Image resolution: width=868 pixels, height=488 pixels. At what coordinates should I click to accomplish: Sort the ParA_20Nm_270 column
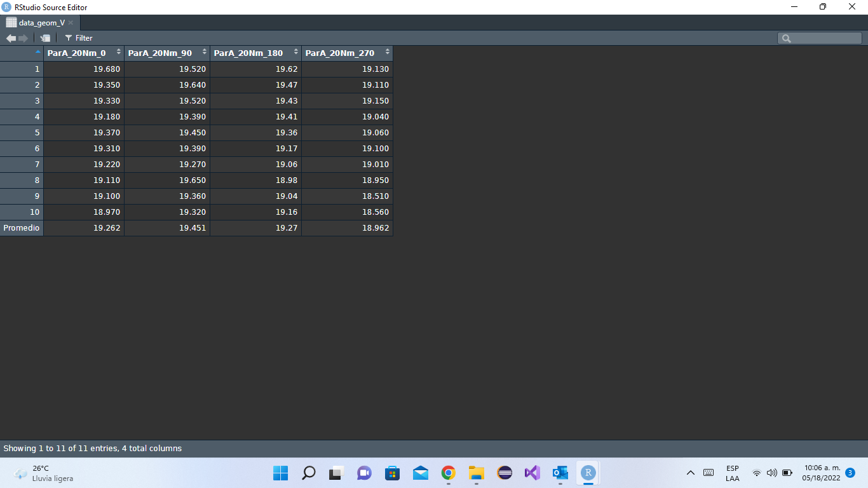[x=347, y=53]
